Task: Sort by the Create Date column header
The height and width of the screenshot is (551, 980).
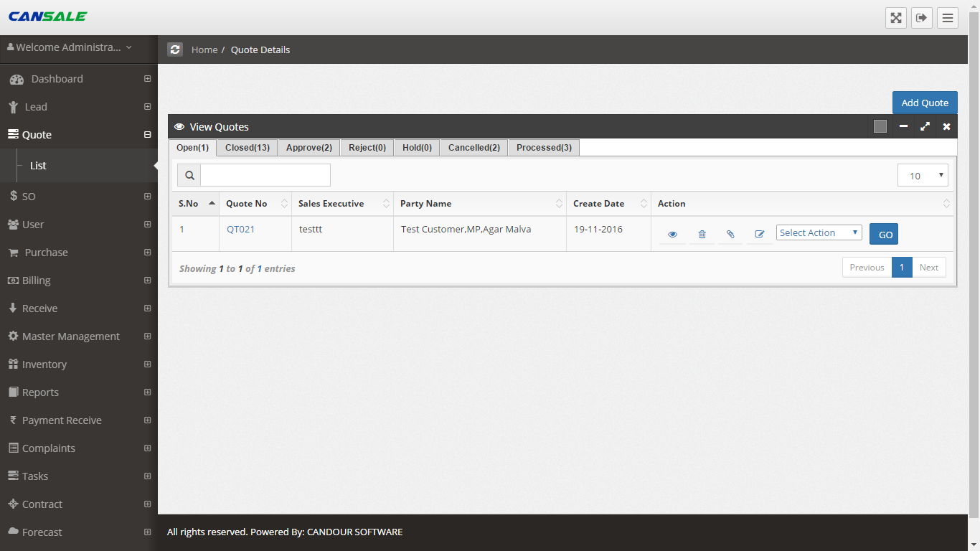Action: coord(608,204)
